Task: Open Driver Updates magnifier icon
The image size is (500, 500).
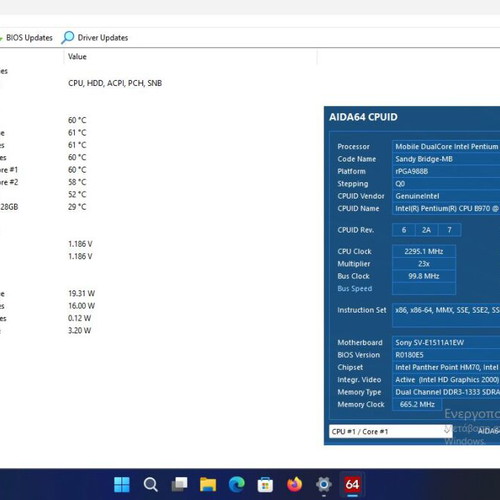Action: pos(68,37)
